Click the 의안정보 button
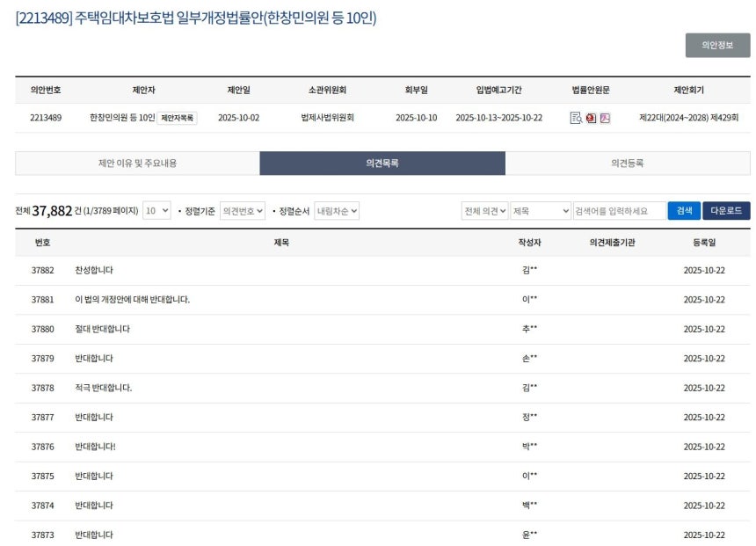756x546 pixels. (717, 45)
